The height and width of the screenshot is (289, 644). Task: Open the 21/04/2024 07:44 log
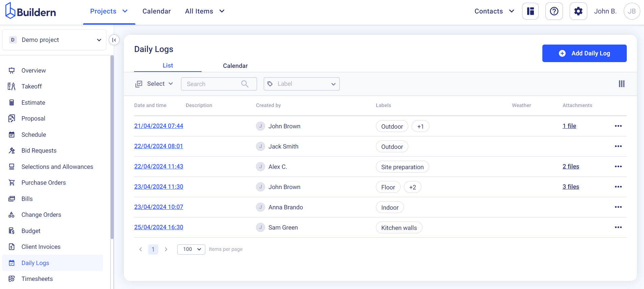pyautogui.click(x=159, y=126)
